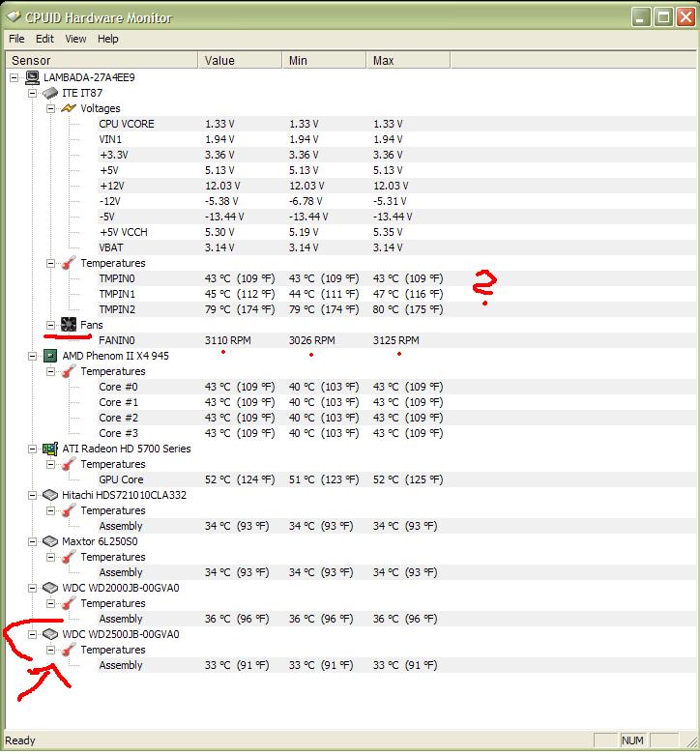
Task: Select the FANIN0 fan row
Action: [396, 340]
